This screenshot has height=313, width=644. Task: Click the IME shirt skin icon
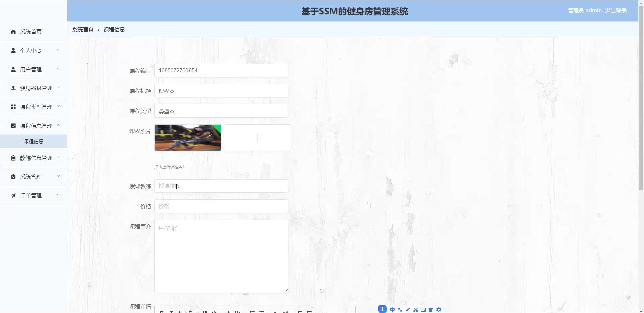431,310
